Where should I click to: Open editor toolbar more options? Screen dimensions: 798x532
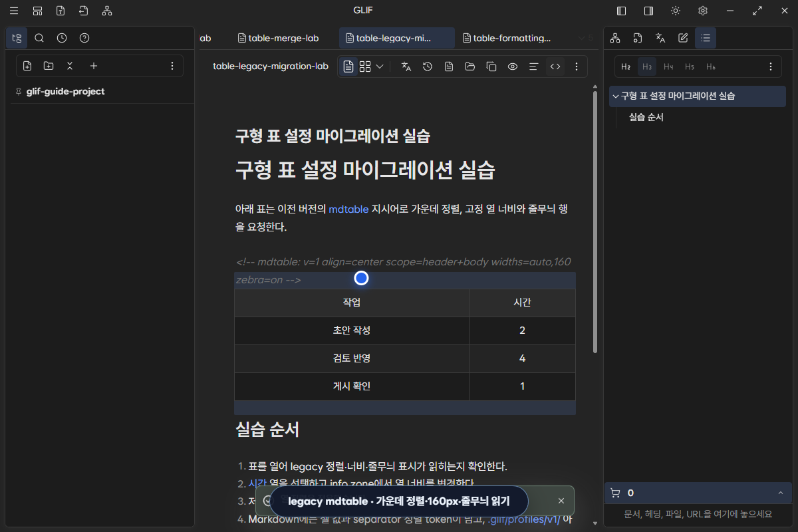click(x=577, y=66)
